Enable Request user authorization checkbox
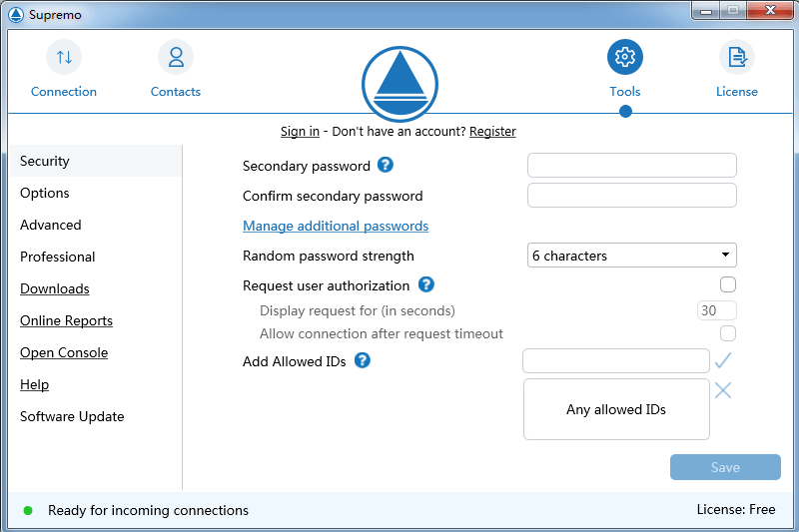 coord(728,284)
